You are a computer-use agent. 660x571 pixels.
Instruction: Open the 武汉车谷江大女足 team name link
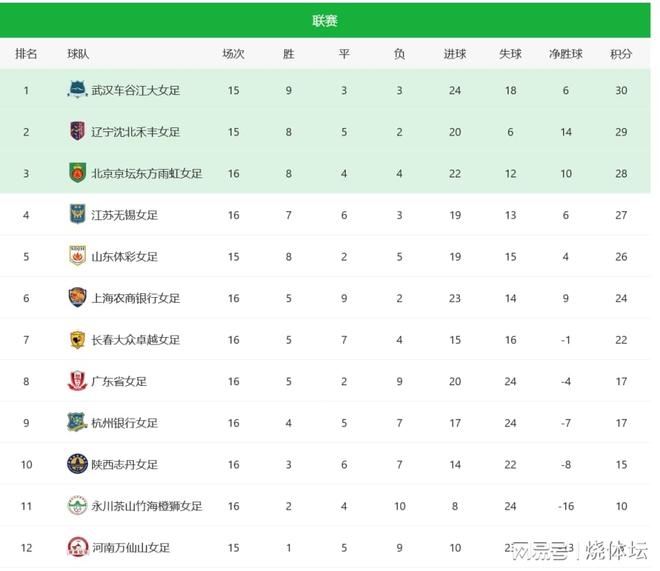136,90
